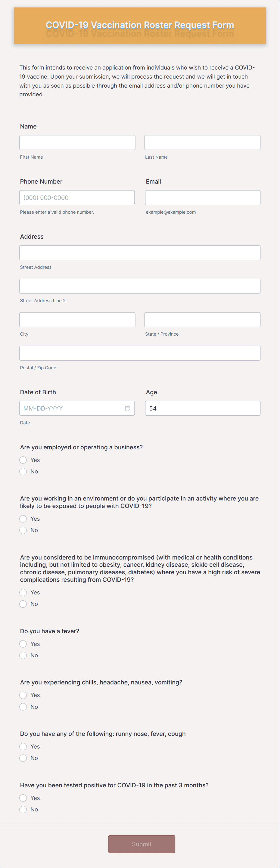Click the City input field

(x=77, y=319)
